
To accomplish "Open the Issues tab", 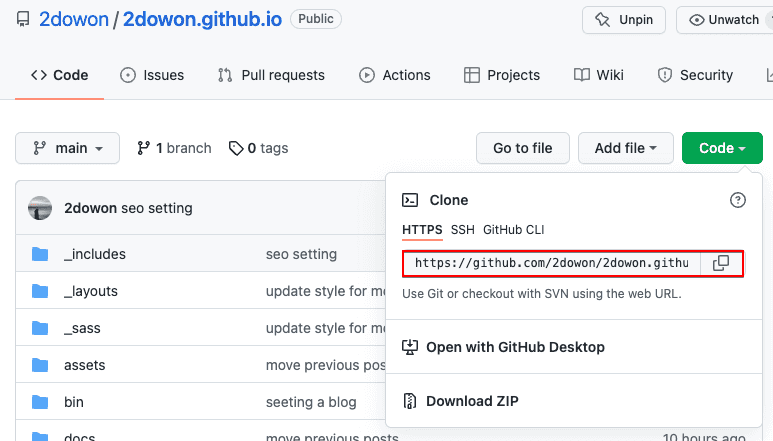I will pyautogui.click(x=152, y=75).
